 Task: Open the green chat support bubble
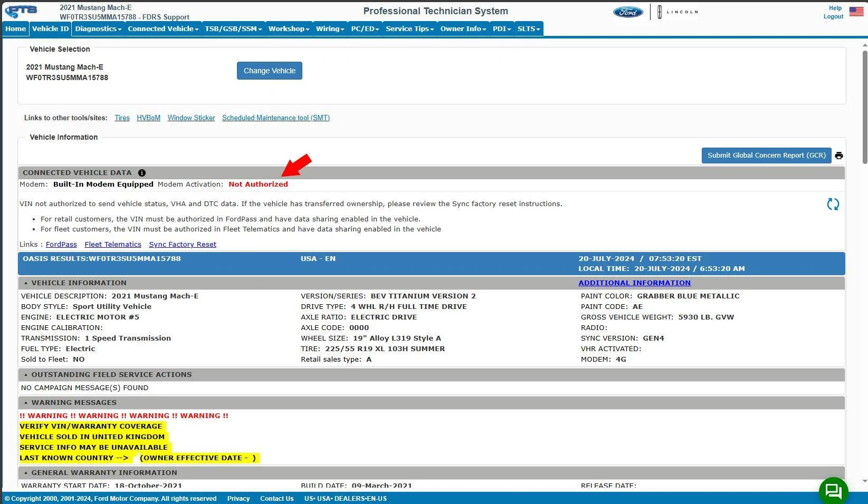tap(833, 491)
